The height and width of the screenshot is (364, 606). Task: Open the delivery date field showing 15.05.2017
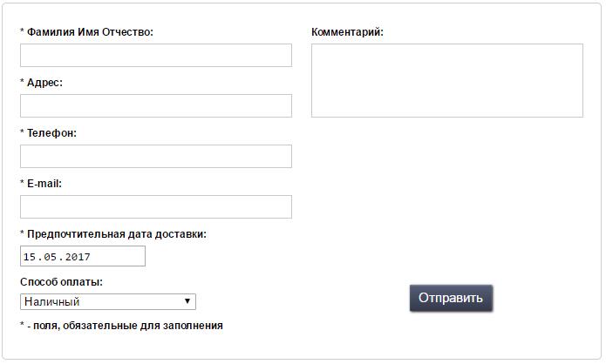pyautogui.click(x=83, y=256)
